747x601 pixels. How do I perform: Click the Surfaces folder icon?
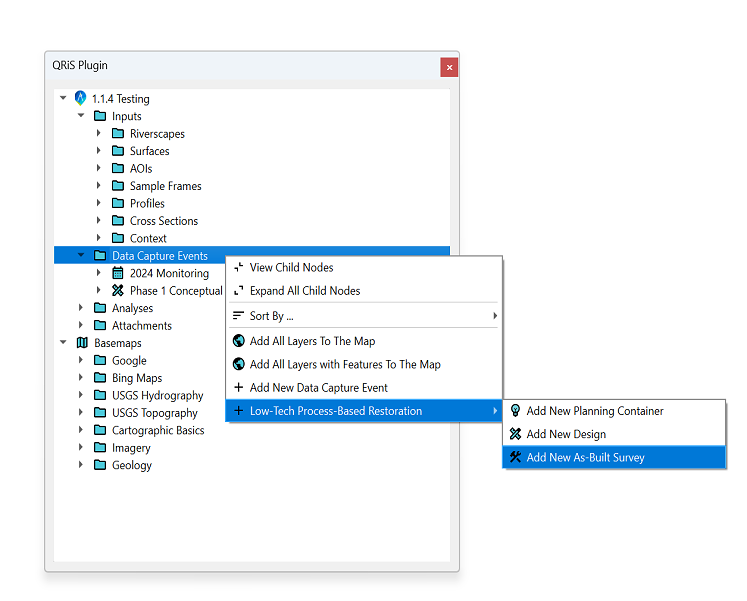tap(118, 151)
